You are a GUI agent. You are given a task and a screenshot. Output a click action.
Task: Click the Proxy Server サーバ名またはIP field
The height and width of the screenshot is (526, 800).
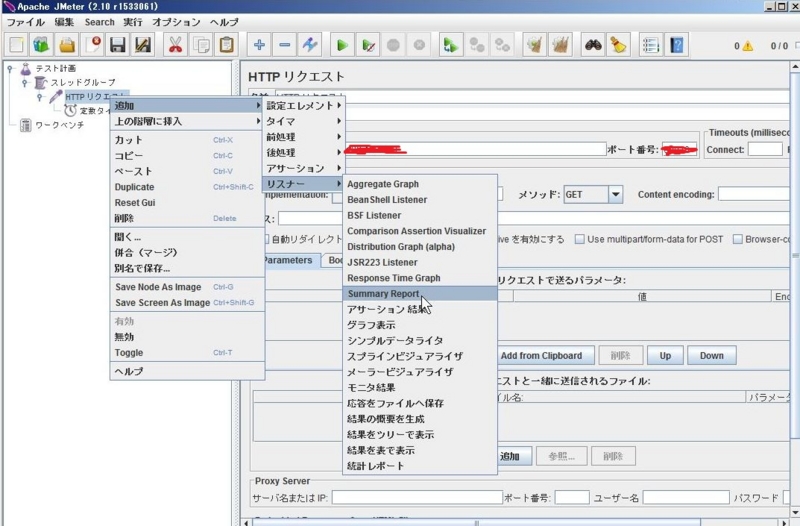pyautogui.click(x=417, y=497)
